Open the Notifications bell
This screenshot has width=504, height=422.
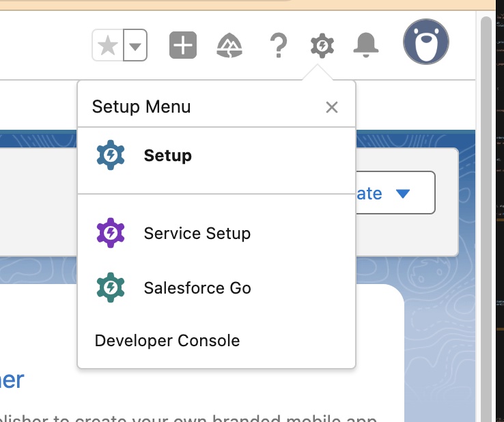click(366, 45)
